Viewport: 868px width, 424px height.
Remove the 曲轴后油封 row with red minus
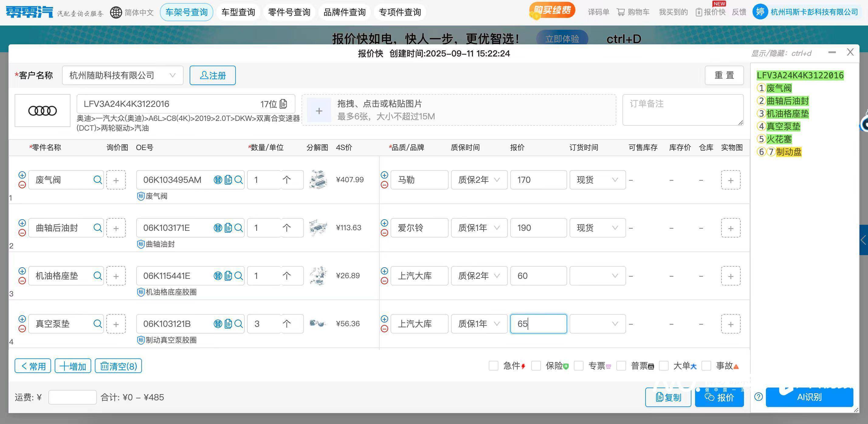pos(22,233)
